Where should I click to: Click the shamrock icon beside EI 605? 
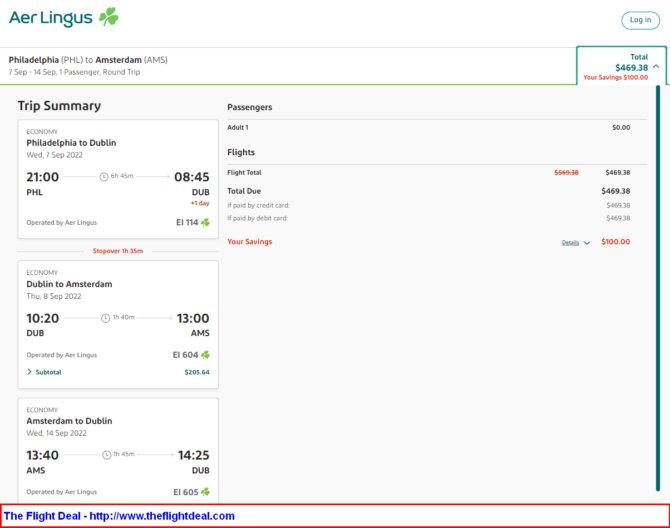pyautogui.click(x=206, y=492)
